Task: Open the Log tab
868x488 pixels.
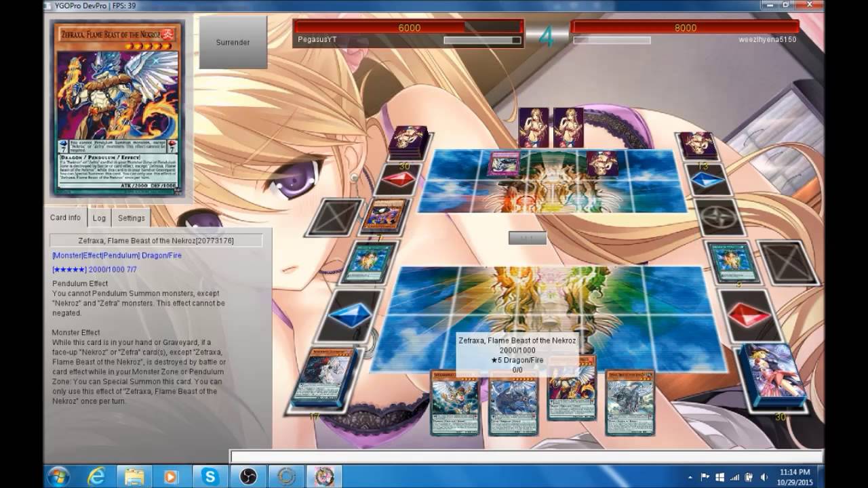Action: (x=99, y=218)
